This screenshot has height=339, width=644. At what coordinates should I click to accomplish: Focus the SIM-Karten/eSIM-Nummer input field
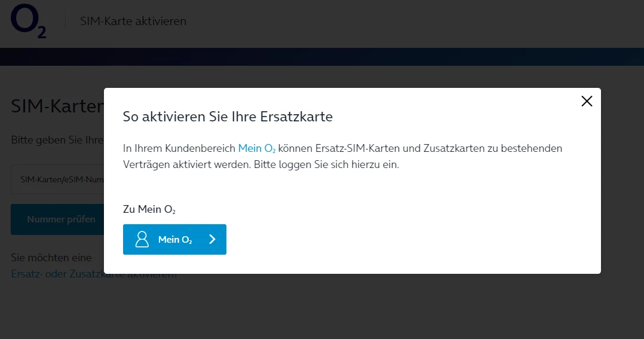coord(57,179)
